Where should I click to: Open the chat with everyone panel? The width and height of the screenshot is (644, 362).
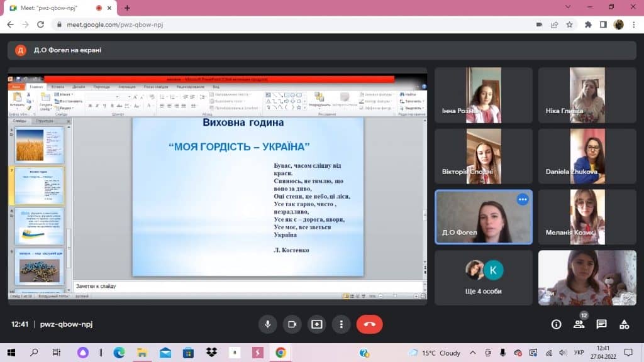click(x=601, y=324)
